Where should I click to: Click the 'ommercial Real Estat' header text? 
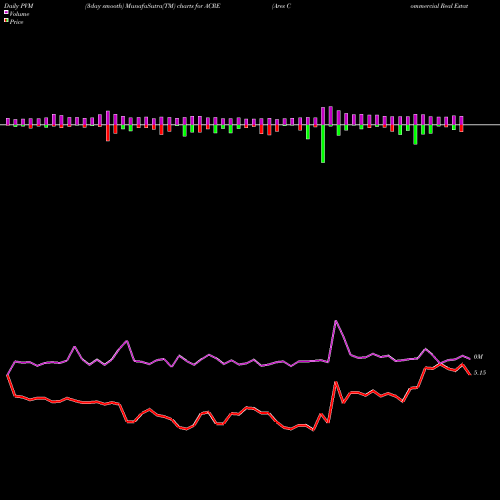[x=439, y=6]
